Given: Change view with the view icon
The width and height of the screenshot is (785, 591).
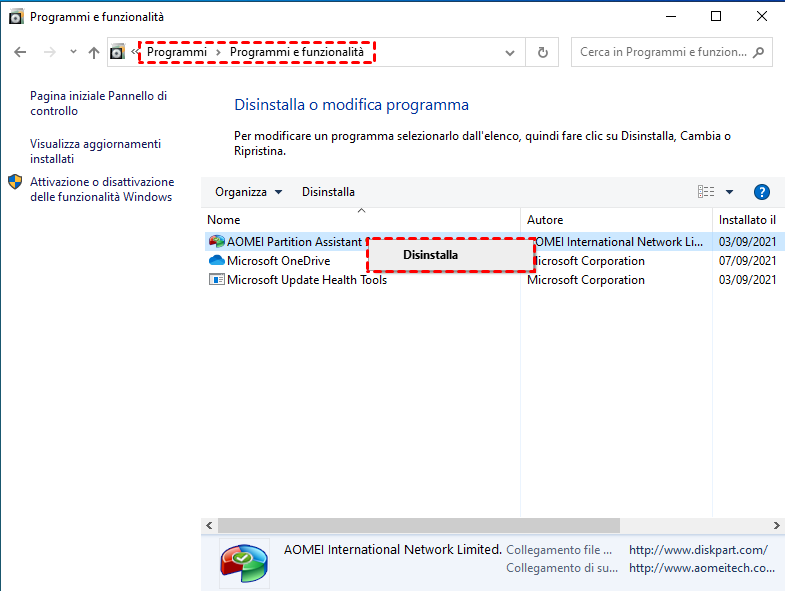Looking at the screenshot, I should 706,192.
